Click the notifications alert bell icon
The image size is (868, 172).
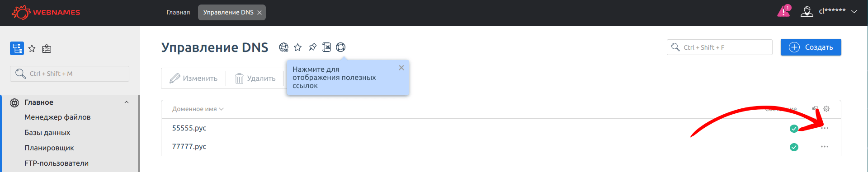[x=784, y=11]
